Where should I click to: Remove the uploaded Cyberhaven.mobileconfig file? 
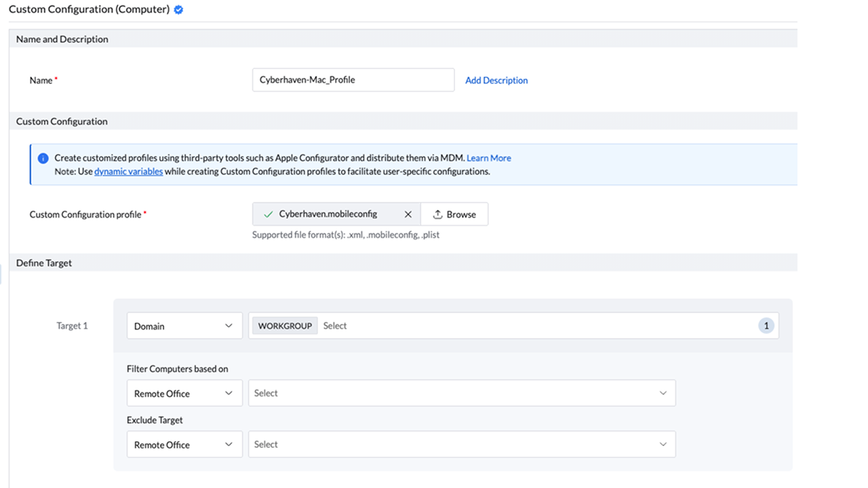(x=408, y=214)
